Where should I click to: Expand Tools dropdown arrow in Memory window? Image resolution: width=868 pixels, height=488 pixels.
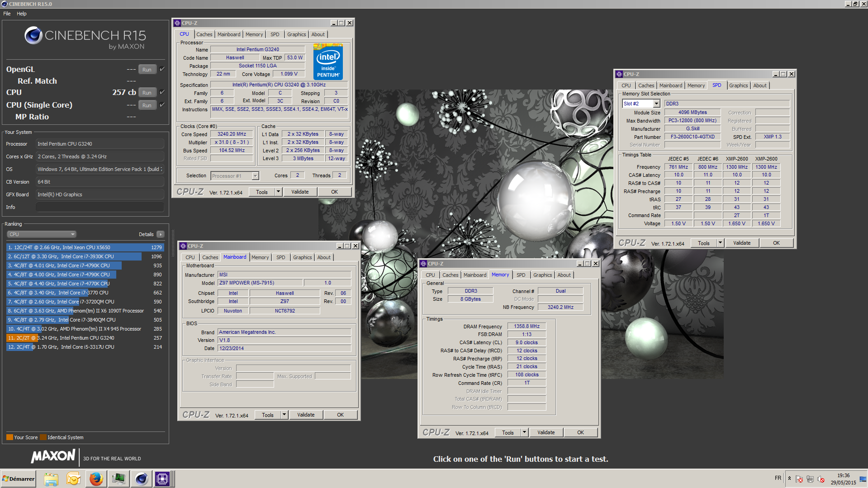(525, 433)
